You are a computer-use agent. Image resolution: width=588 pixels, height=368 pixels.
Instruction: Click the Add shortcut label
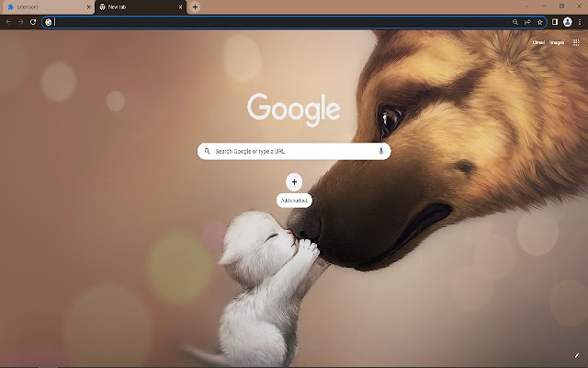click(x=294, y=201)
